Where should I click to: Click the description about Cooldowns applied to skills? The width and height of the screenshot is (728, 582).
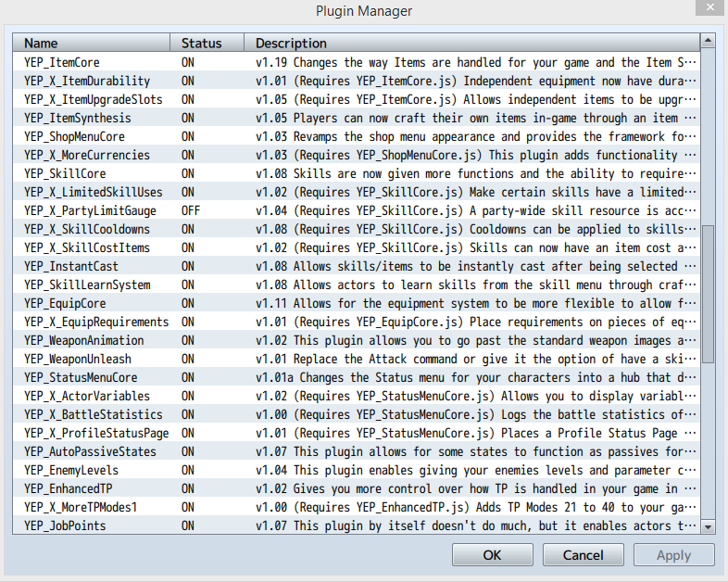click(476, 230)
